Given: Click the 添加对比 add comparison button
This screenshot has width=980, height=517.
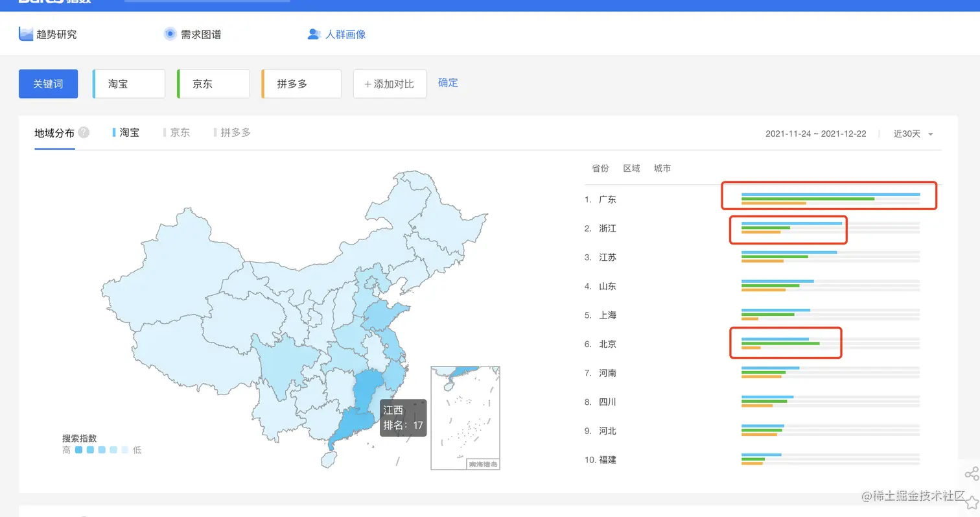Looking at the screenshot, I should pyautogui.click(x=390, y=84).
